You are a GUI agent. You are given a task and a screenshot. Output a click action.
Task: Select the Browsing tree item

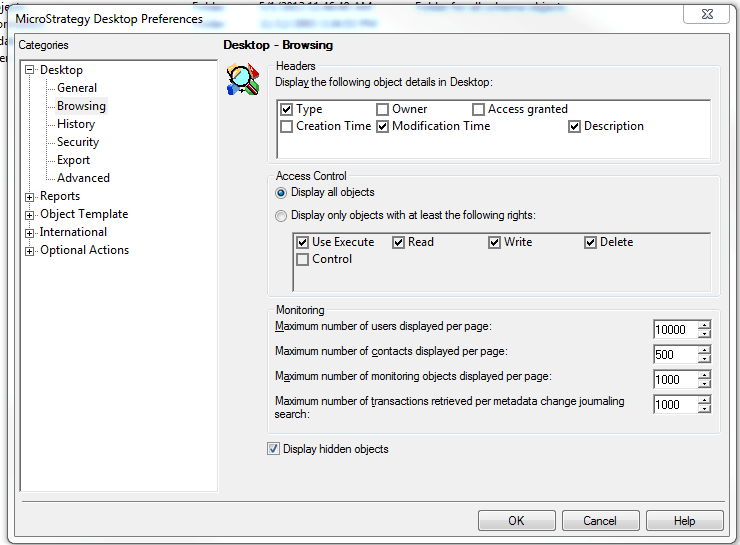(x=81, y=106)
